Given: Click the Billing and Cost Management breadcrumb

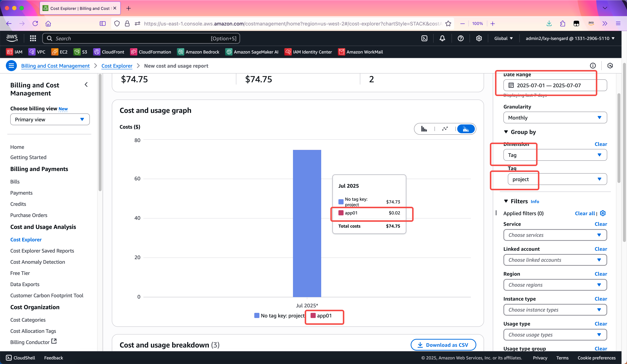Looking at the screenshot, I should 55,66.
